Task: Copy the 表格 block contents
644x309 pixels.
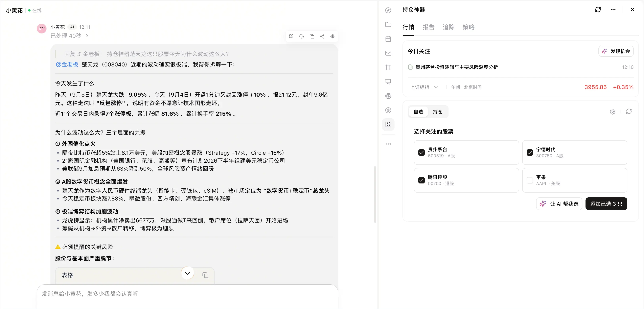Action: pyautogui.click(x=205, y=275)
